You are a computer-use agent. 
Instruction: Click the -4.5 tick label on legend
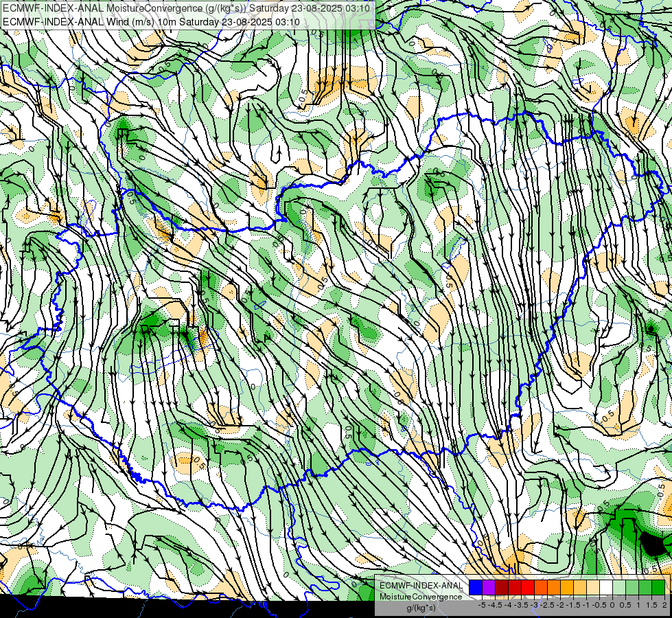(x=495, y=605)
